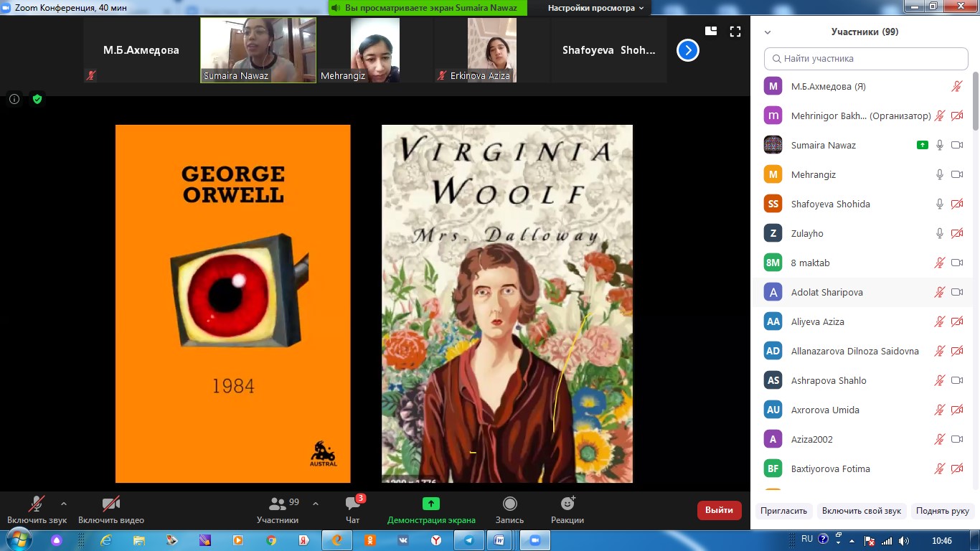The width and height of the screenshot is (980, 551).
Task: Click the Найти участника search field
Action: tap(866, 59)
